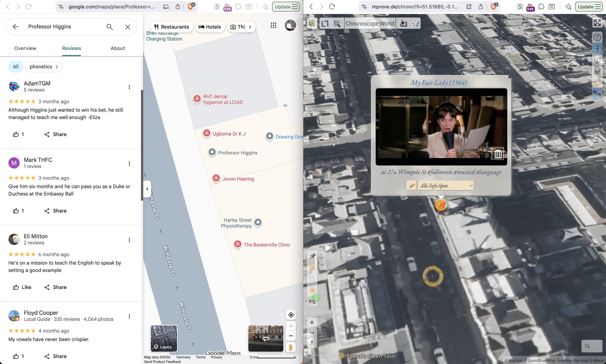Click the empty outlined star bookmark
Screen dimensions: 606x364
point(312,279)
